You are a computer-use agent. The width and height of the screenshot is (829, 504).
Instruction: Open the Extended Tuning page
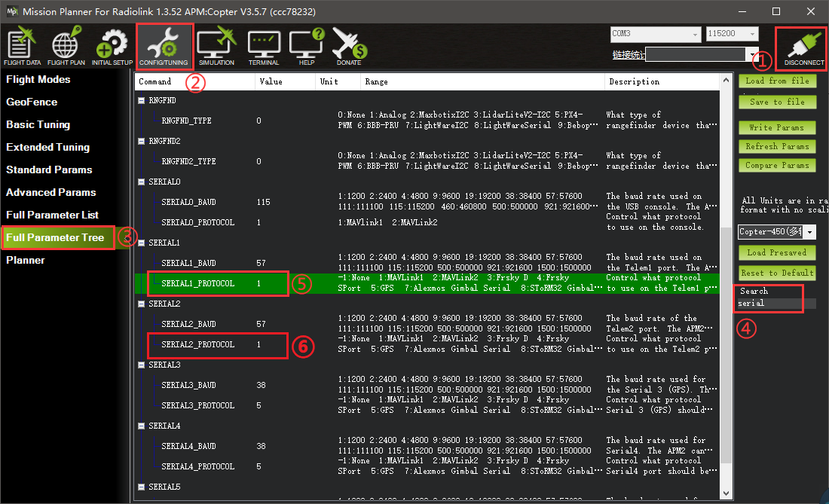[x=47, y=147]
